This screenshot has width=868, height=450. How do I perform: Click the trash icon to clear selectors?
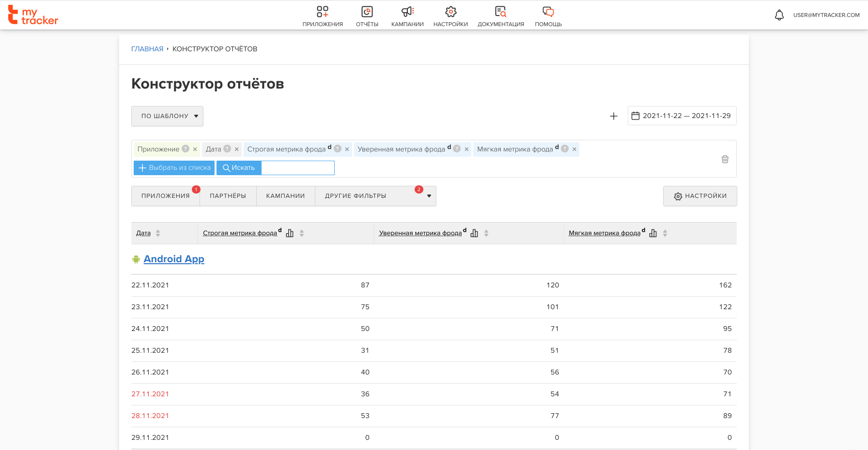pyautogui.click(x=725, y=159)
